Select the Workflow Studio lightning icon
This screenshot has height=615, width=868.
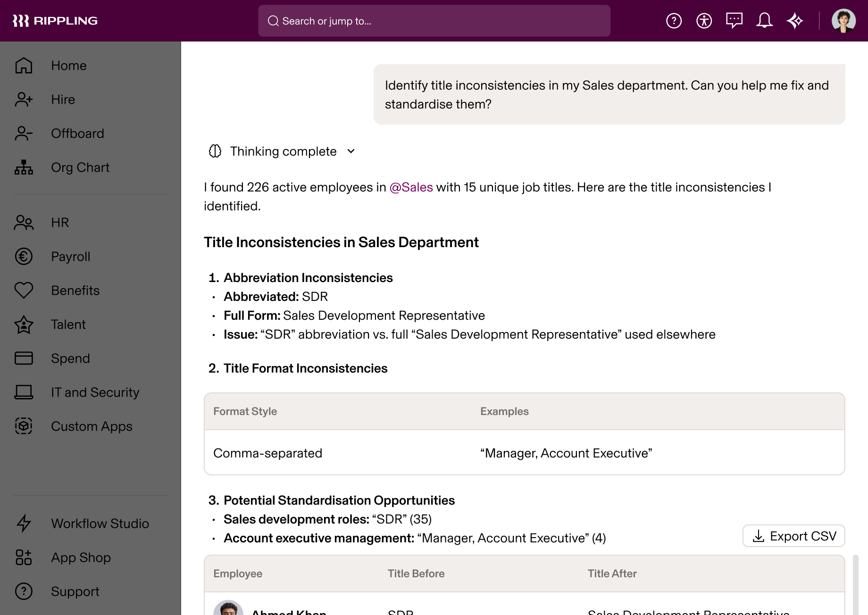tap(24, 524)
